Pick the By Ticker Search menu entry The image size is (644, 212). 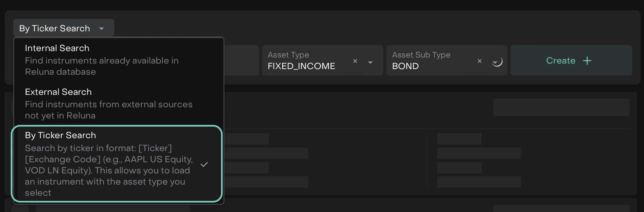(x=60, y=135)
